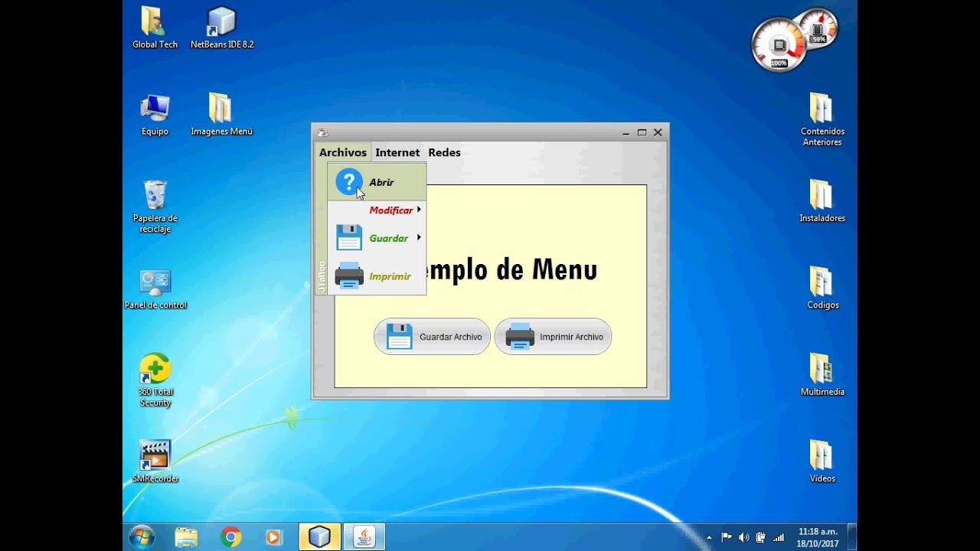Select the SMRecorder desktop shortcut
This screenshot has height=551, width=980.
point(155,462)
